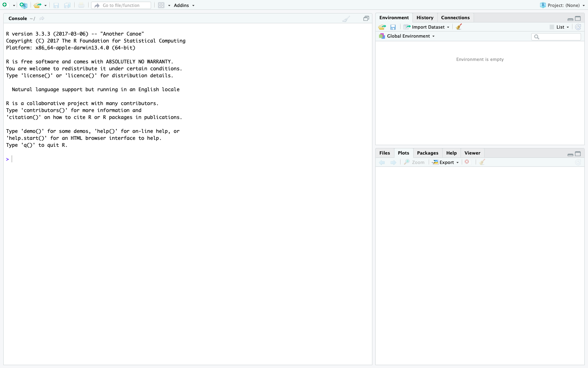588x368 pixels.
Task: Open the workspace panes layout grid icon
Action: point(161,5)
